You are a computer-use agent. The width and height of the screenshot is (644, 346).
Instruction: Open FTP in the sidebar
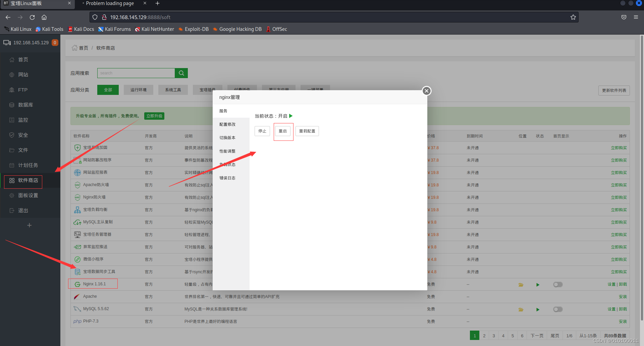coord(23,90)
